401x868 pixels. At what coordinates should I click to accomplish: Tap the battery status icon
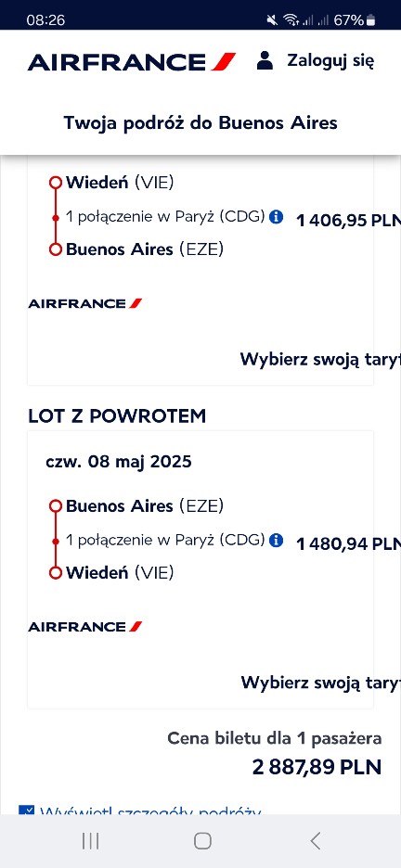(370, 20)
